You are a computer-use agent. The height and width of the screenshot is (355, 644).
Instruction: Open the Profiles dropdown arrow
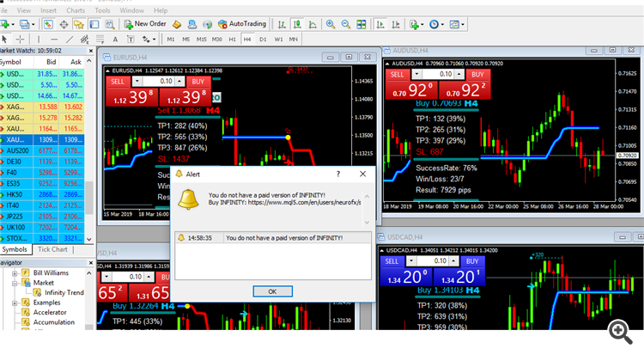(33, 25)
